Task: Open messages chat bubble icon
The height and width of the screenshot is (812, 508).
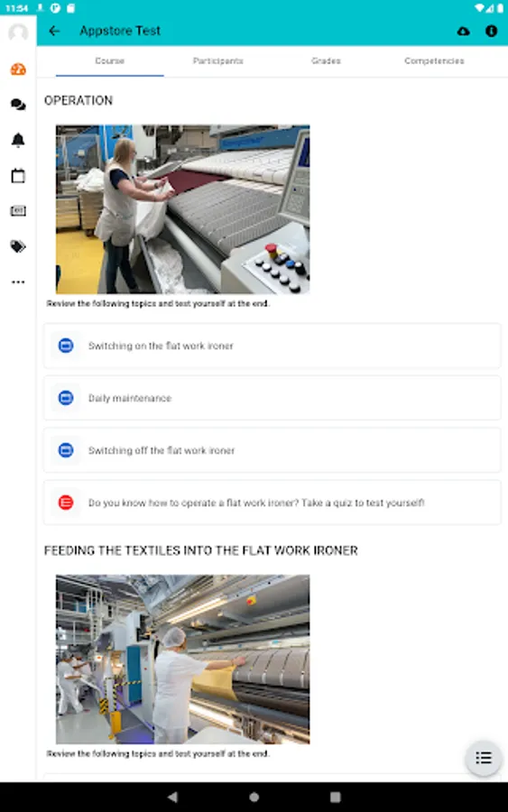Action: click(x=18, y=105)
